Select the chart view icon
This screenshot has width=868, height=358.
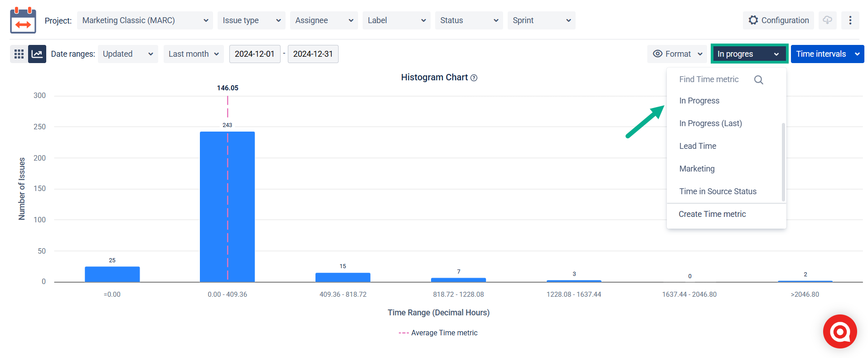click(x=37, y=54)
